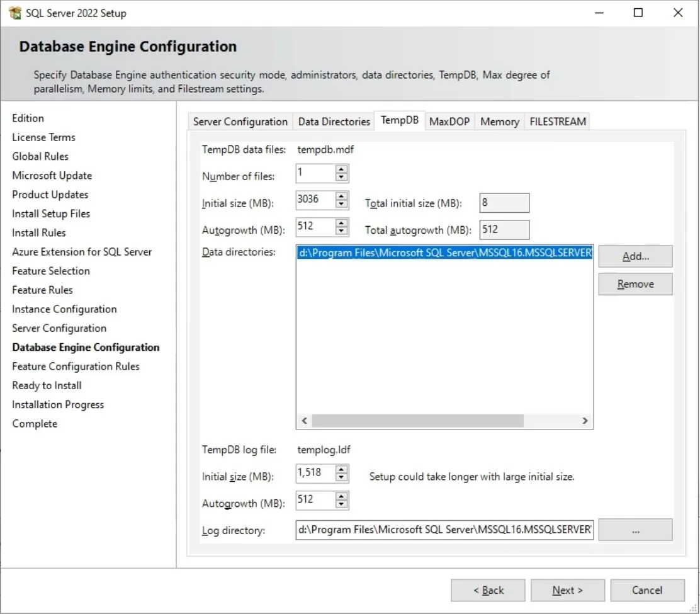The image size is (700, 614).
Task: Click the Instance Configuration step
Action: 64,309
